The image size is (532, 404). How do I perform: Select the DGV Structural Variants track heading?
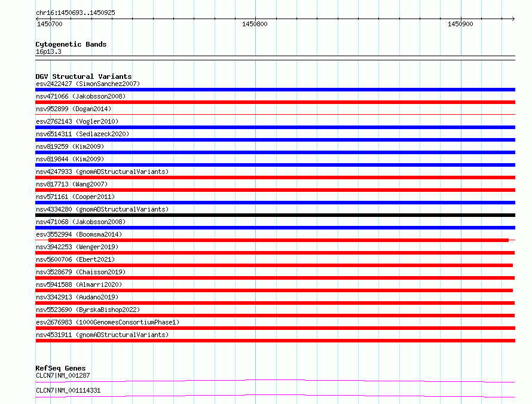[x=84, y=76]
